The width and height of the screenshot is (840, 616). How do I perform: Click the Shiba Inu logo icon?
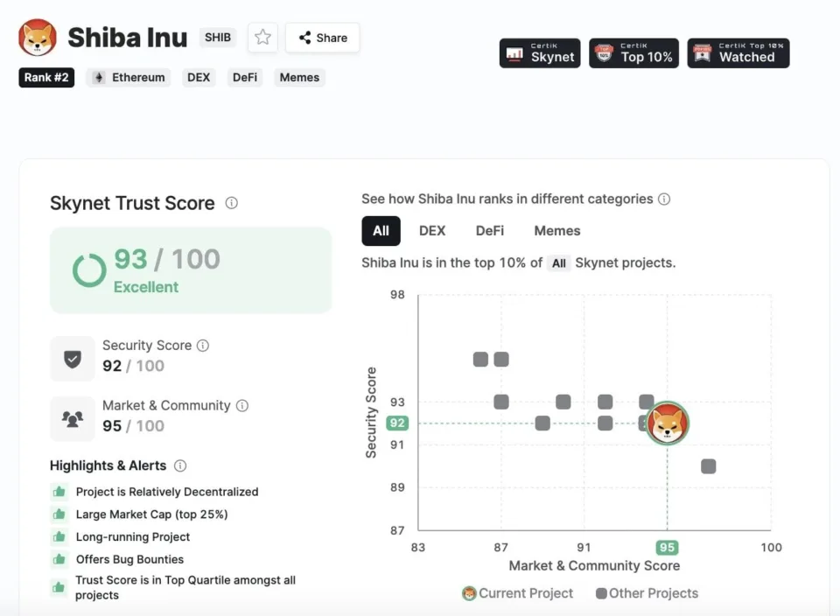click(38, 38)
